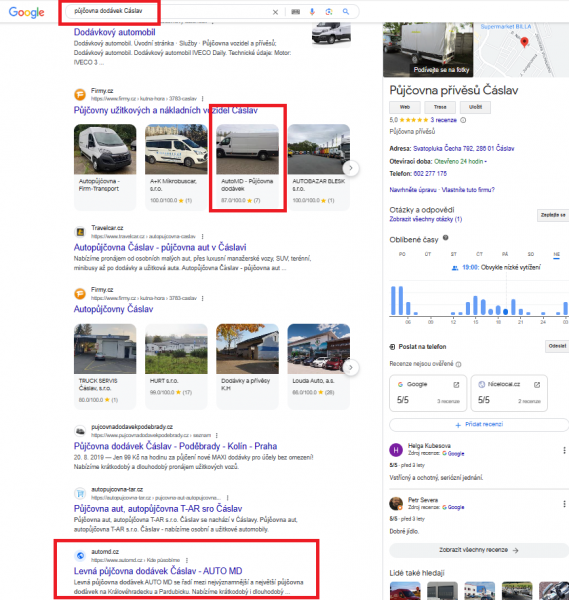The height and width of the screenshot is (600, 569).
Task: Click info icon beside Recenze nejsou ověřené
Action: [x=458, y=364]
